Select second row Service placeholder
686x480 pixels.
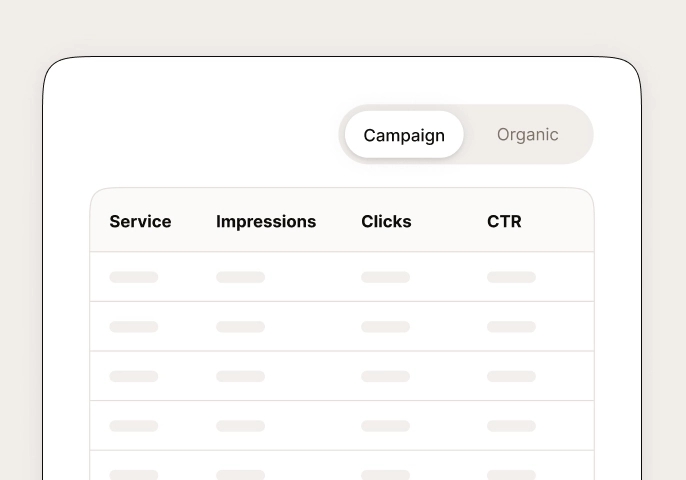pos(134,327)
